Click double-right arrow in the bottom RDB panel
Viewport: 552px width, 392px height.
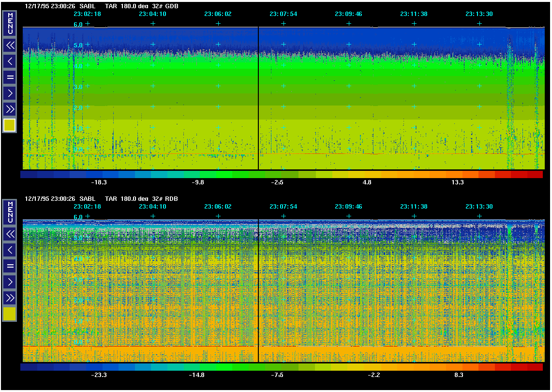point(10,298)
